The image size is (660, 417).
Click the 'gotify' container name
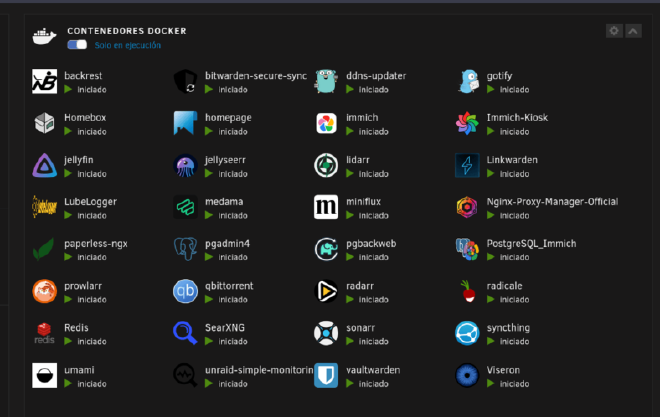tap(499, 76)
